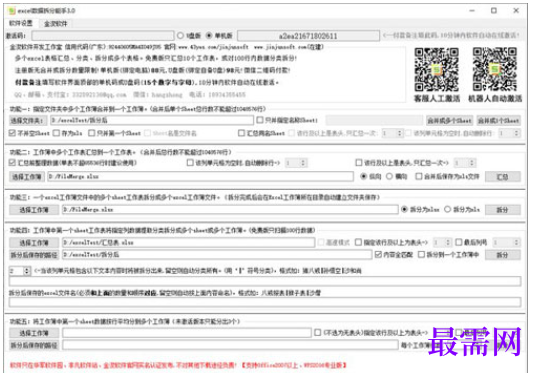Click the split file names input field
The image size is (540, 373).
[265, 303]
